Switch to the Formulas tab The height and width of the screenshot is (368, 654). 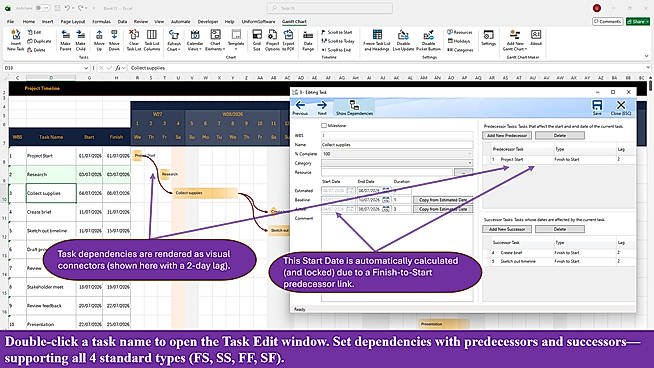coord(101,21)
